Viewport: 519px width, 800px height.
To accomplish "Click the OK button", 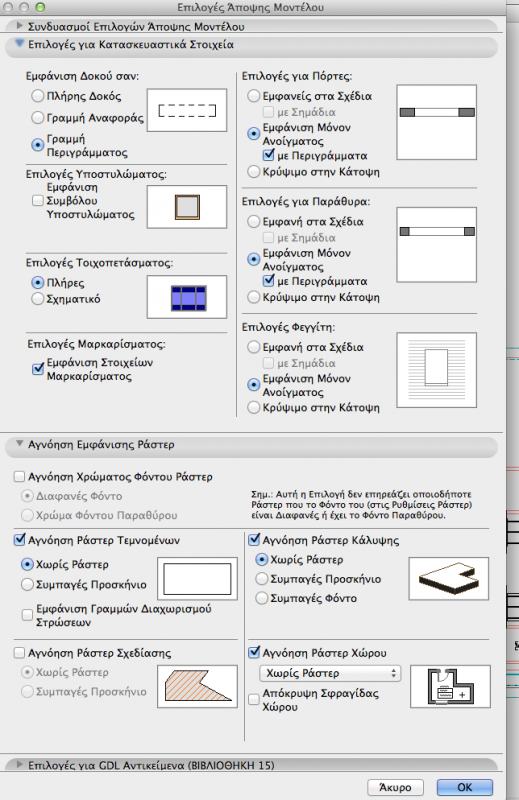I will 465,787.
